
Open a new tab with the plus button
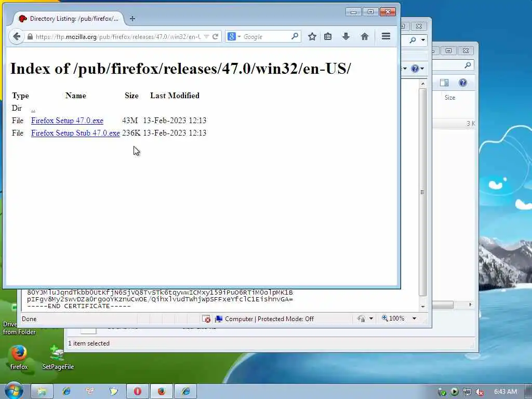pos(132,19)
